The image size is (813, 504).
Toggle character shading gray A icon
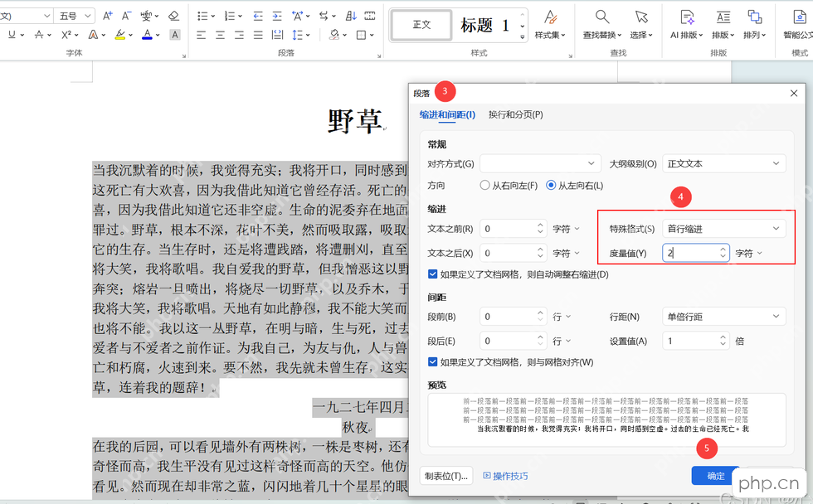(175, 35)
